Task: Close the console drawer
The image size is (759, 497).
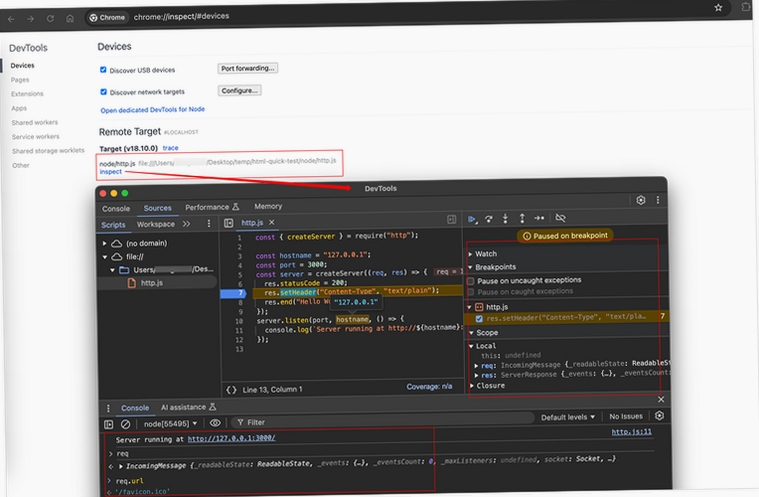Action: [x=661, y=399]
